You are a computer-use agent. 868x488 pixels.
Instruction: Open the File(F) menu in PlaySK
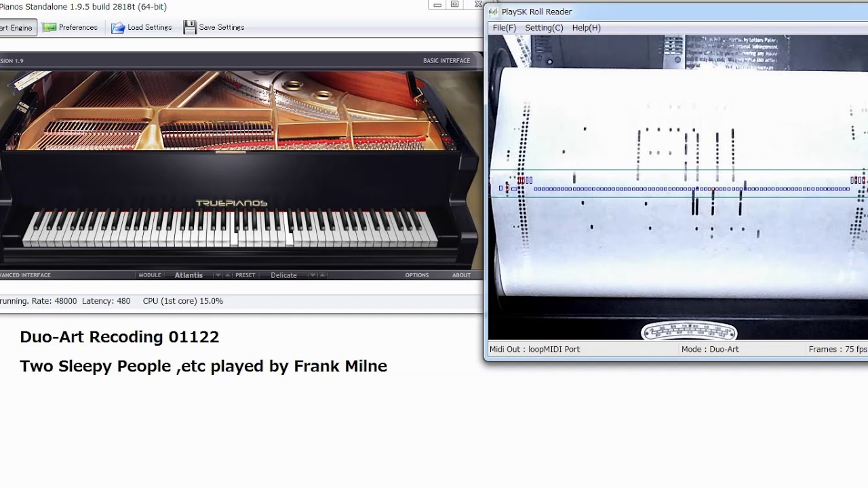click(x=504, y=28)
